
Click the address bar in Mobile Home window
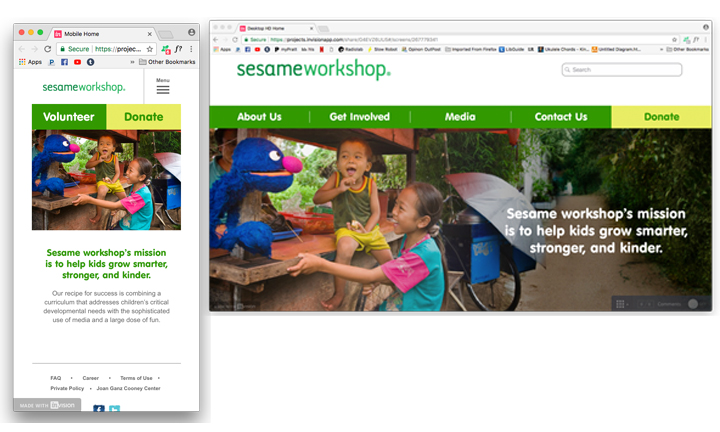105,49
